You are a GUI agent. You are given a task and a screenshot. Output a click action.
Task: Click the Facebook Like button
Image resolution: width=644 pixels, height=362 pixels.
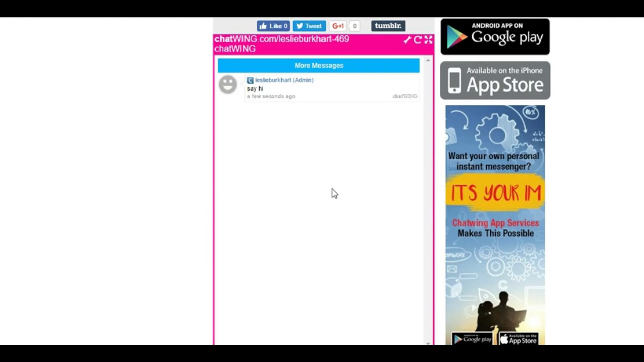273,26
